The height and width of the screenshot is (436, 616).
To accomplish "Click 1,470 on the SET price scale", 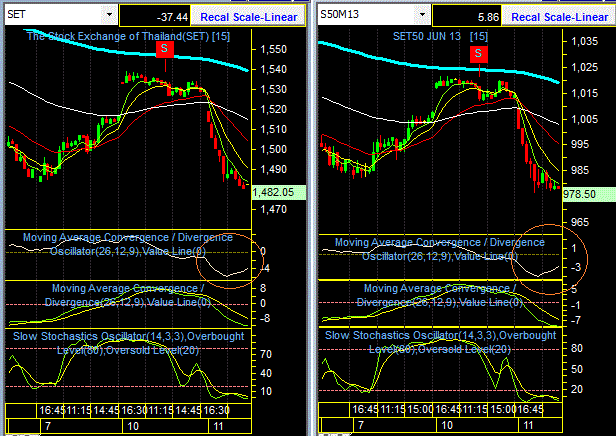I will pyautogui.click(x=273, y=209).
